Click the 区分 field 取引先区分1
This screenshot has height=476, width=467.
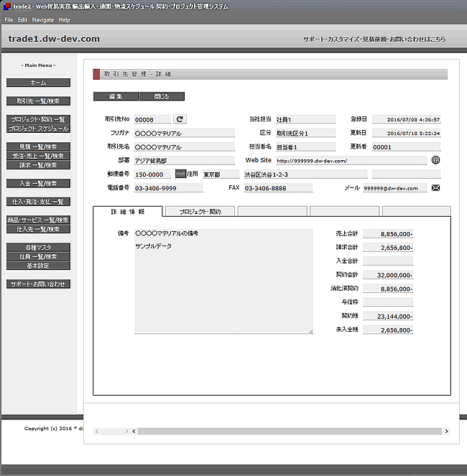(305, 133)
